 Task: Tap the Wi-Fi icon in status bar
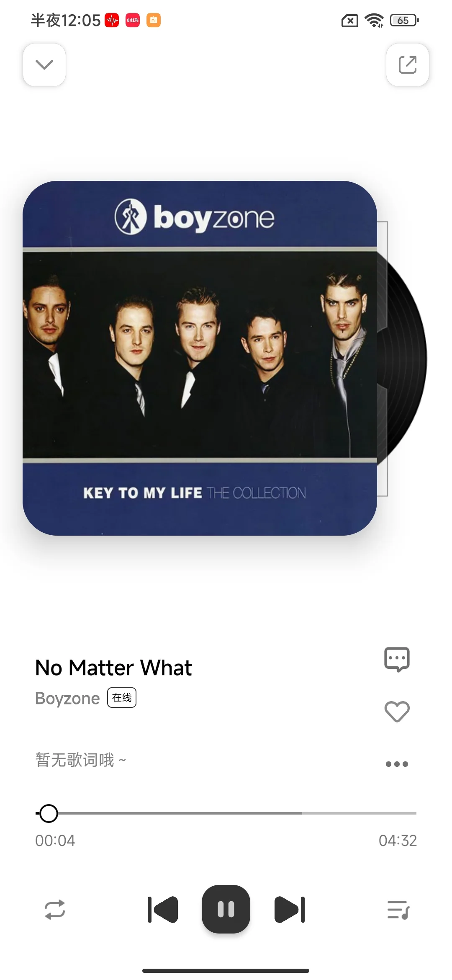(374, 20)
